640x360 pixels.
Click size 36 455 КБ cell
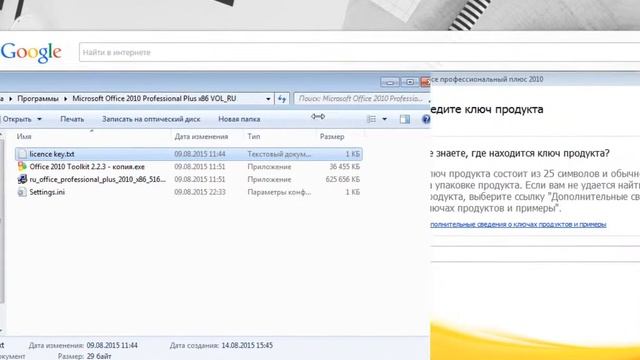point(345,167)
